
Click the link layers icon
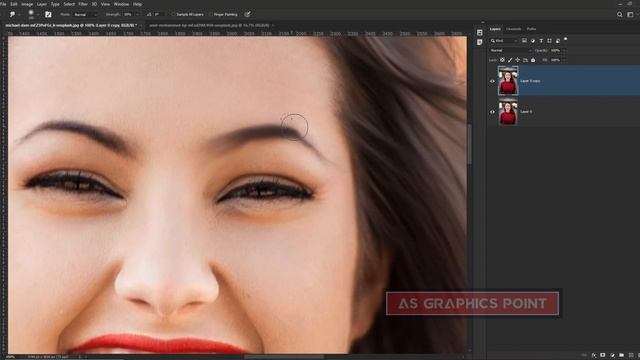coord(584,356)
